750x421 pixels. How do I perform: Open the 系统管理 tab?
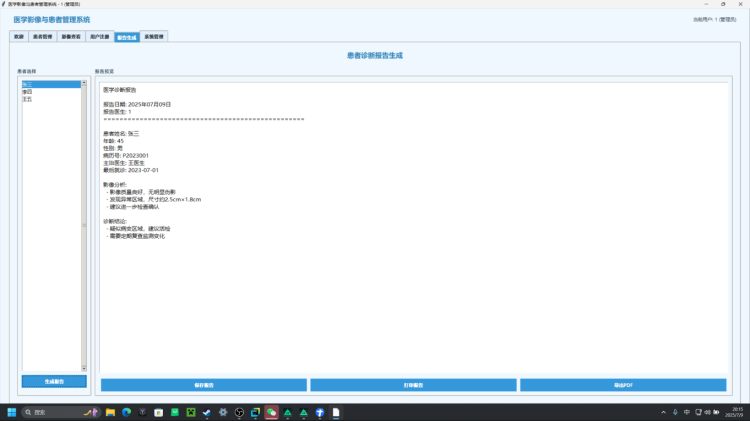point(155,37)
